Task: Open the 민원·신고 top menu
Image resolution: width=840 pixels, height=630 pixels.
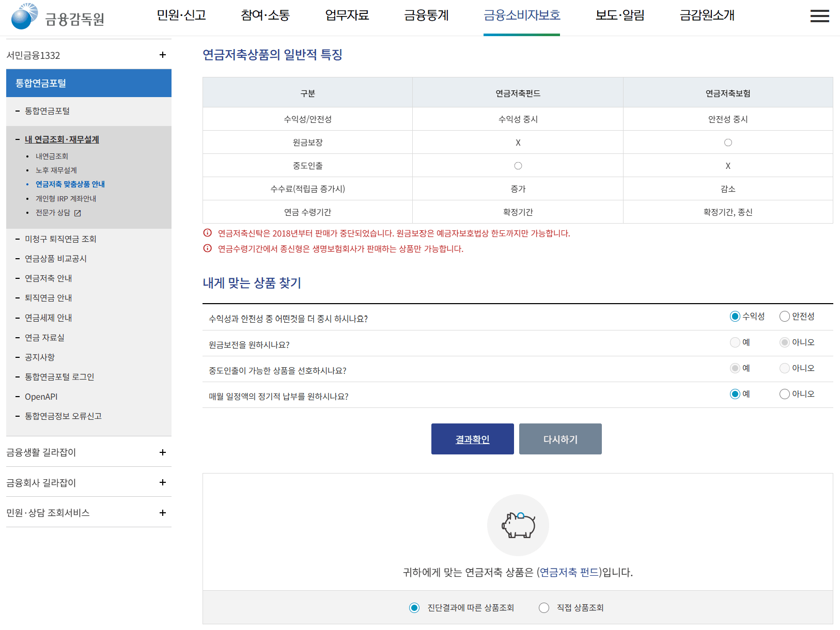Action: tap(181, 15)
